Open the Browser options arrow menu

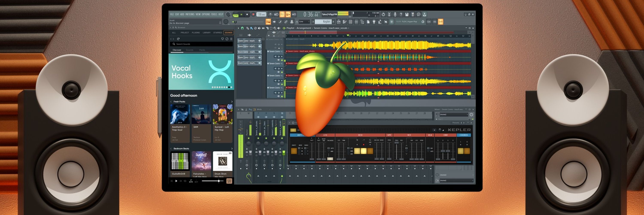click(x=170, y=28)
